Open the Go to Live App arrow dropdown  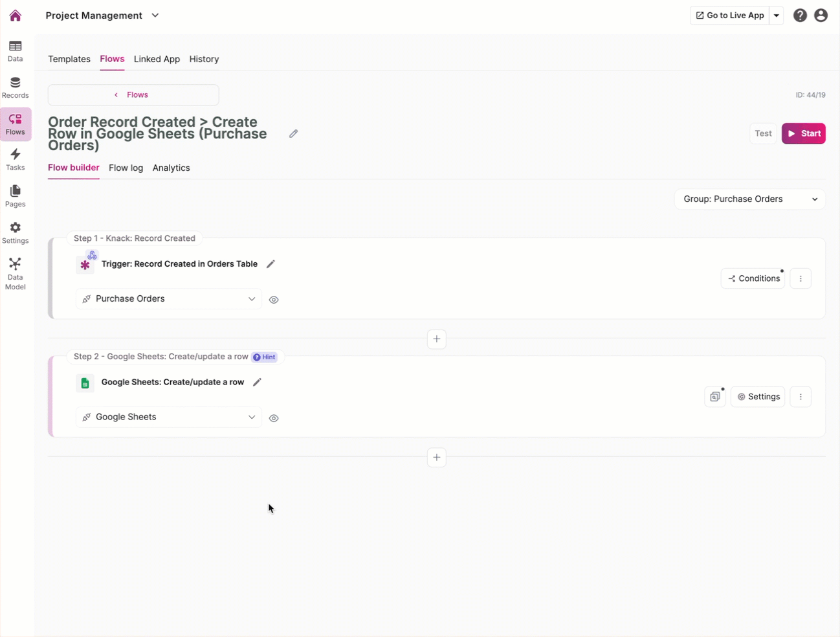tap(777, 16)
